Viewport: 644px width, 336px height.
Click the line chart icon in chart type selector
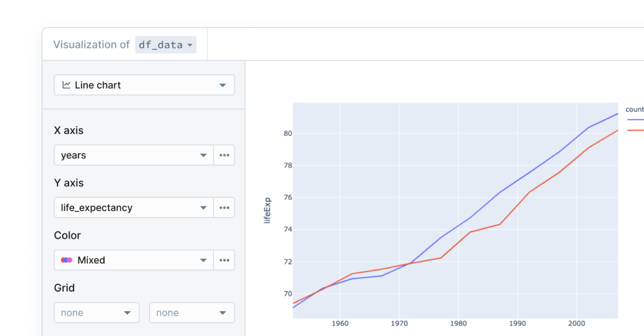click(x=67, y=85)
